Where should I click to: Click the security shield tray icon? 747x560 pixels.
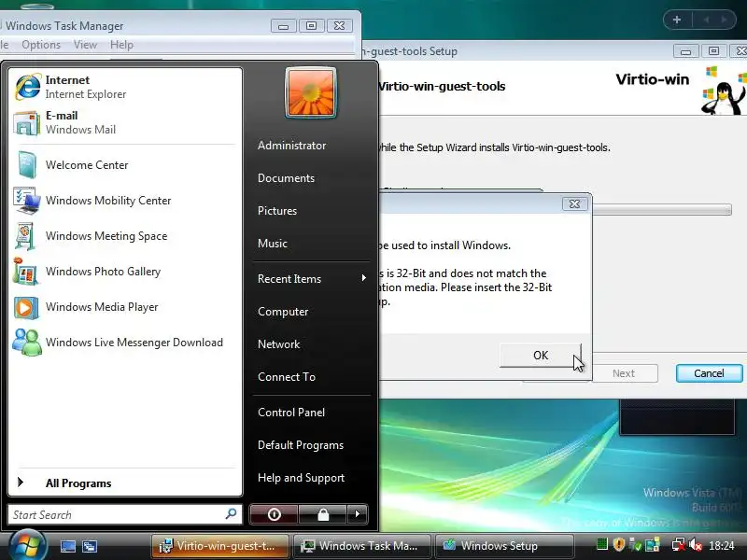[618, 544]
